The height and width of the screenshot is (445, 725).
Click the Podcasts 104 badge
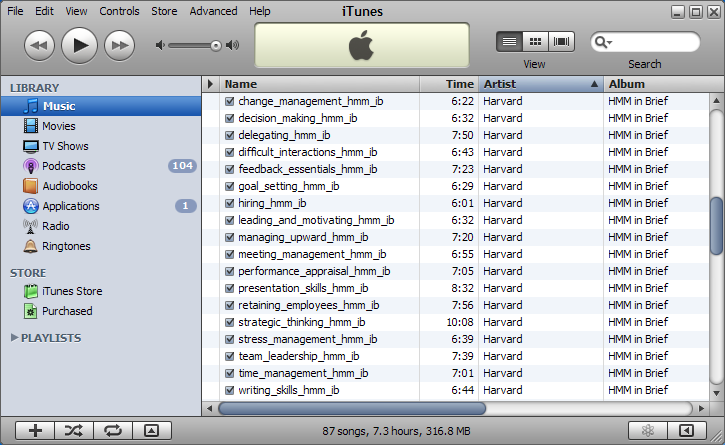183,166
